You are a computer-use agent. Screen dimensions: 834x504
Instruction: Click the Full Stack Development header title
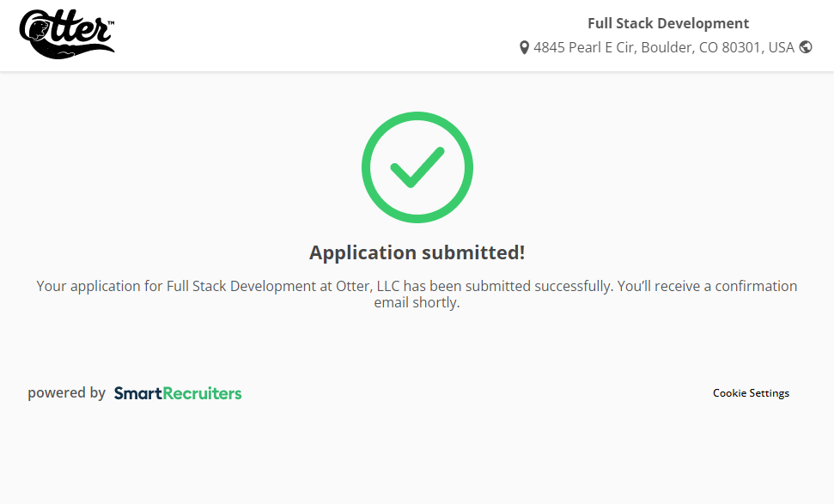pyautogui.click(x=667, y=24)
